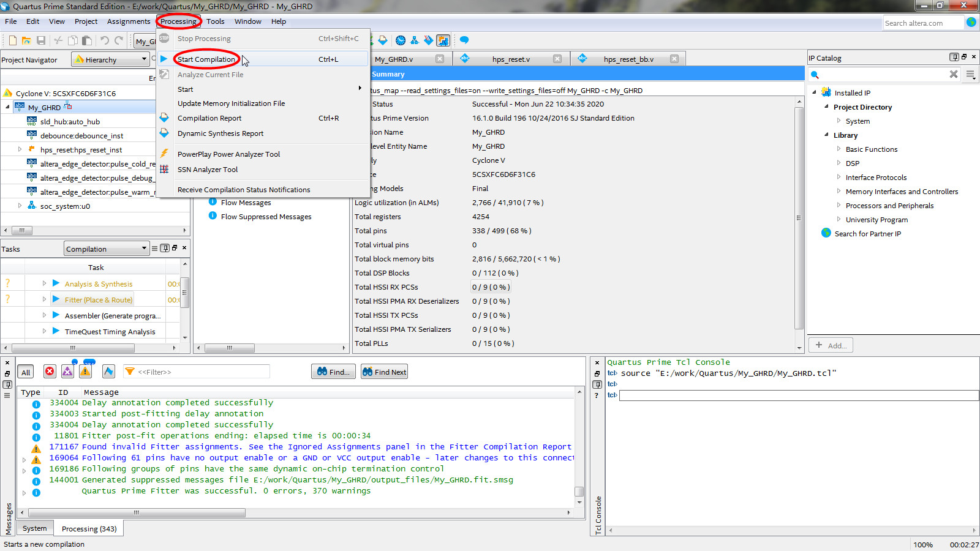The width and height of the screenshot is (980, 551).
Task: Select debounce:debounce_inst in hierarchy
Action: click(81, 136)
